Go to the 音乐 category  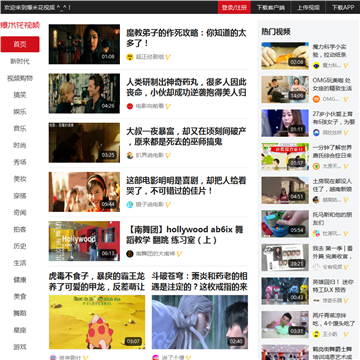coord(20,129)
